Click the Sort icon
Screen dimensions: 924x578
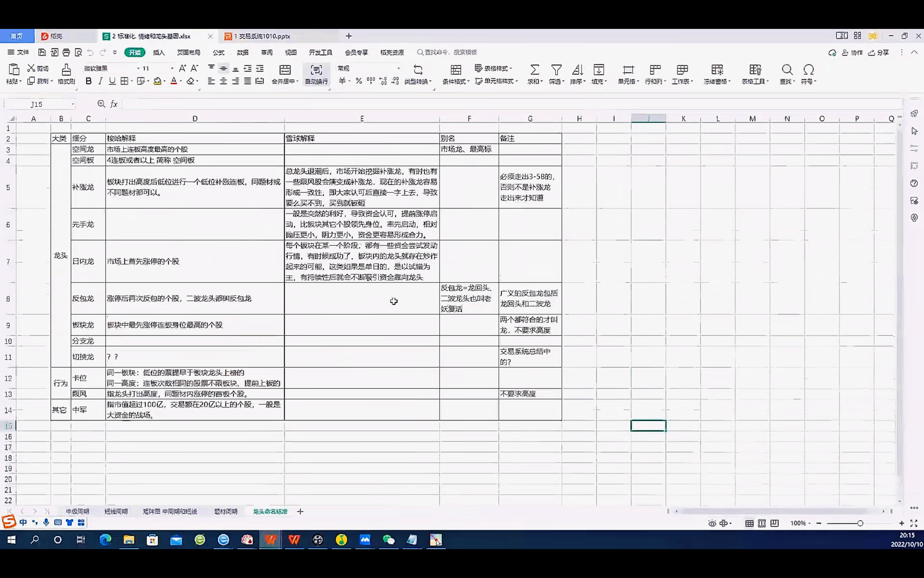(x=577, y=70)
